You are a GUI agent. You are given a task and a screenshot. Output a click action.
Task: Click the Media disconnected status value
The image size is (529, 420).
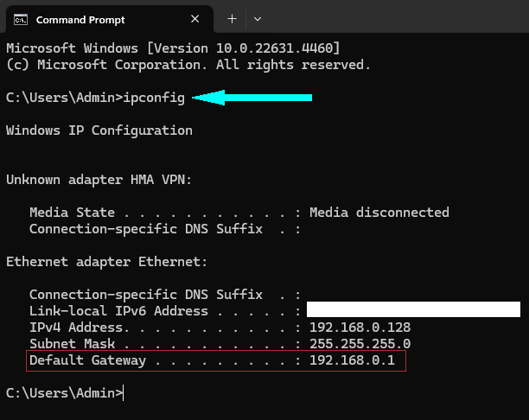(x=379, y=213)
